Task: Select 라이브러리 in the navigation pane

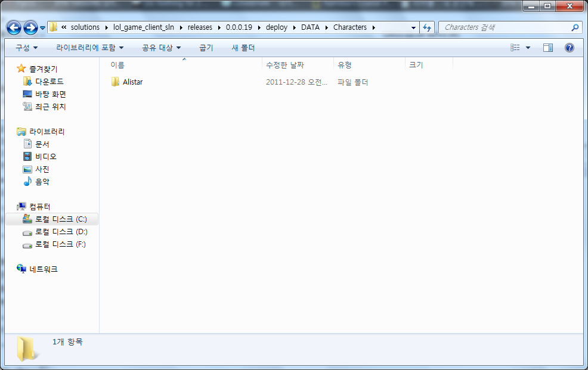Action: click(x=47, y=132)
